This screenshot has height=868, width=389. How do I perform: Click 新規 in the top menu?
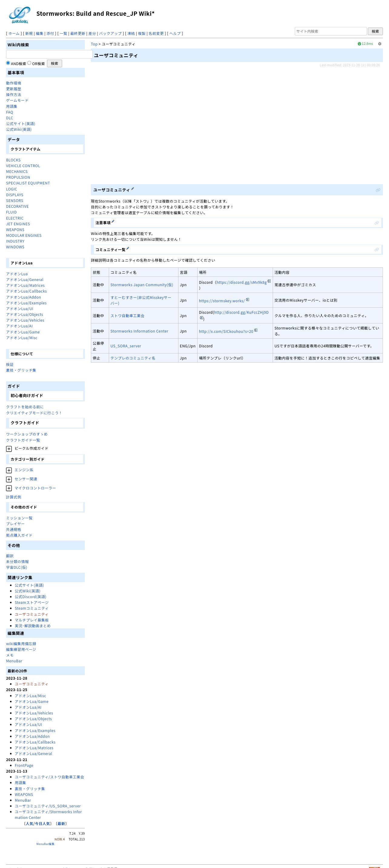click(29, 33)
